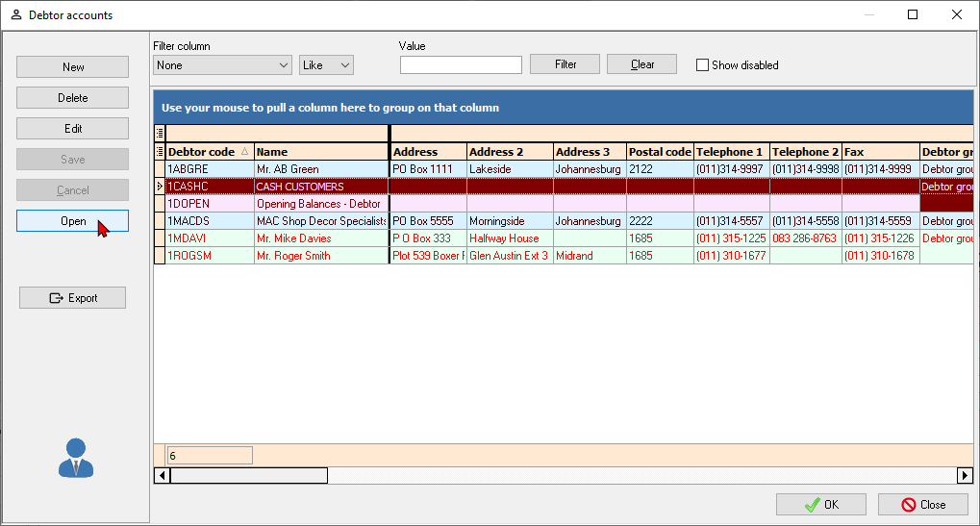
Task: Click the Lakeside address cell
Action: (510, 169)
